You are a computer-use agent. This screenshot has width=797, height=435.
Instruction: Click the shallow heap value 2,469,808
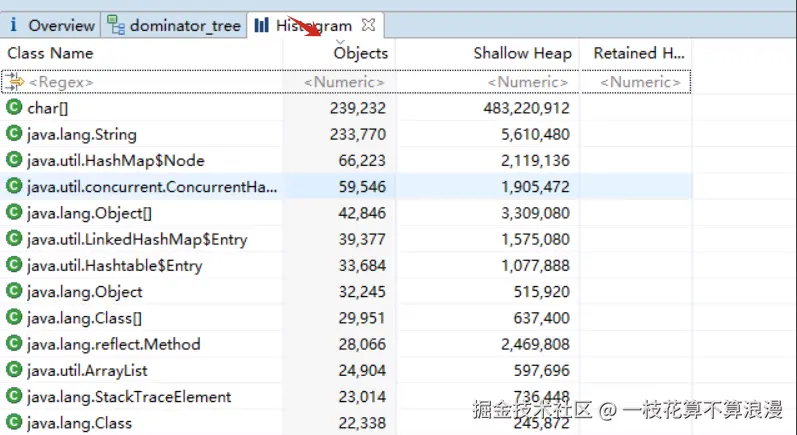pos(535,344)
